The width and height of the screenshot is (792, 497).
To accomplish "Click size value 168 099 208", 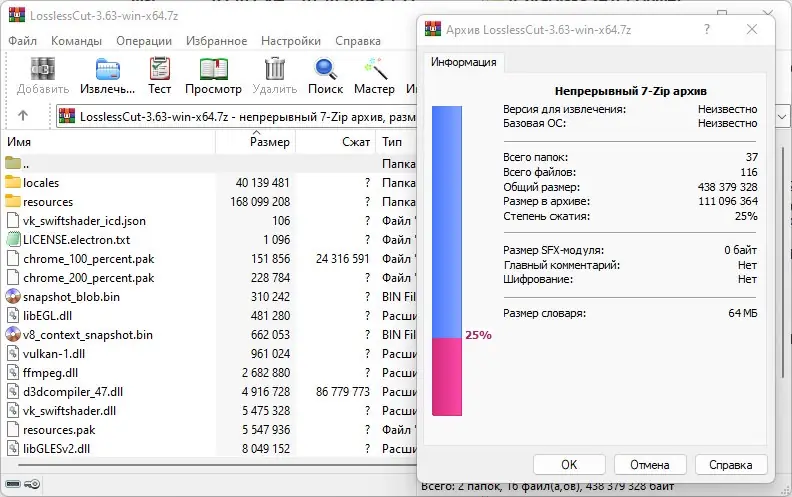I will click(x=260, y=202).
